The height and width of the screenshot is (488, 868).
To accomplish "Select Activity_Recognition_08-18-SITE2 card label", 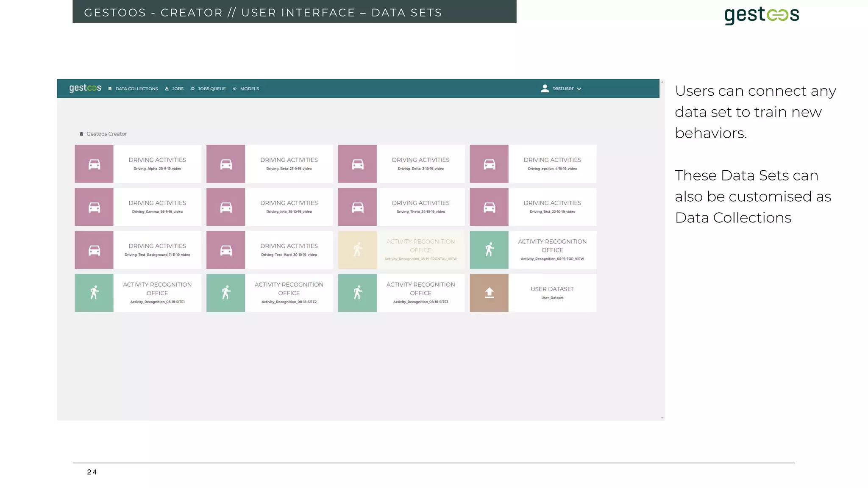I will (x=289, y=302).
